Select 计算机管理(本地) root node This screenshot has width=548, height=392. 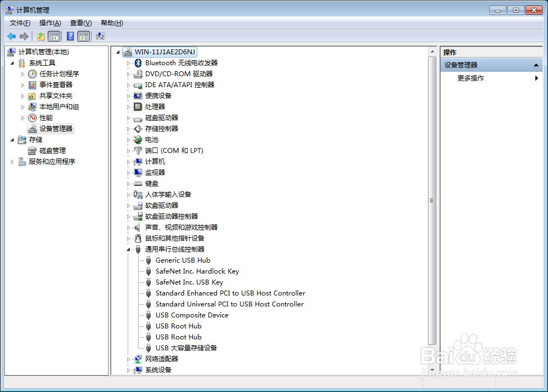pos(44,52)
